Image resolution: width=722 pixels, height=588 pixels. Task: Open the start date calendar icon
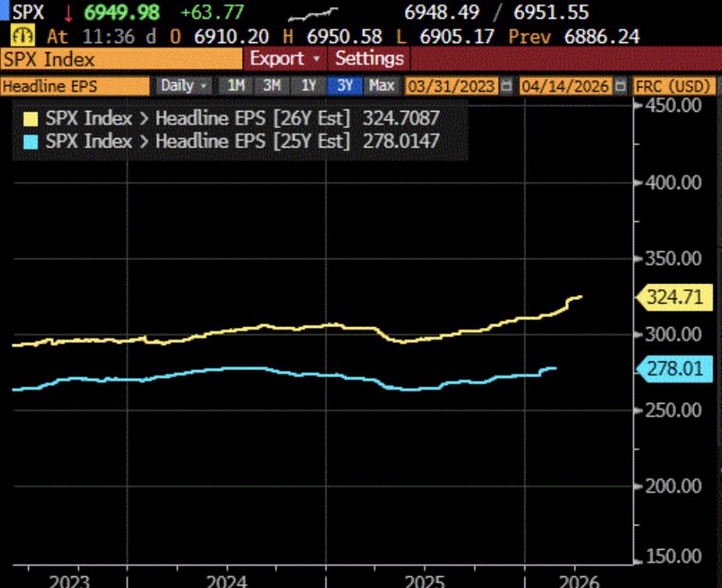(506, 86)
